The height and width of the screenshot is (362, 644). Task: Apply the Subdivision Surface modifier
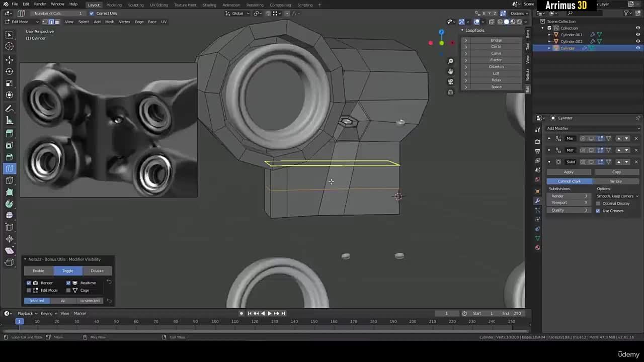pyautogui.click(x=569, y=171)
